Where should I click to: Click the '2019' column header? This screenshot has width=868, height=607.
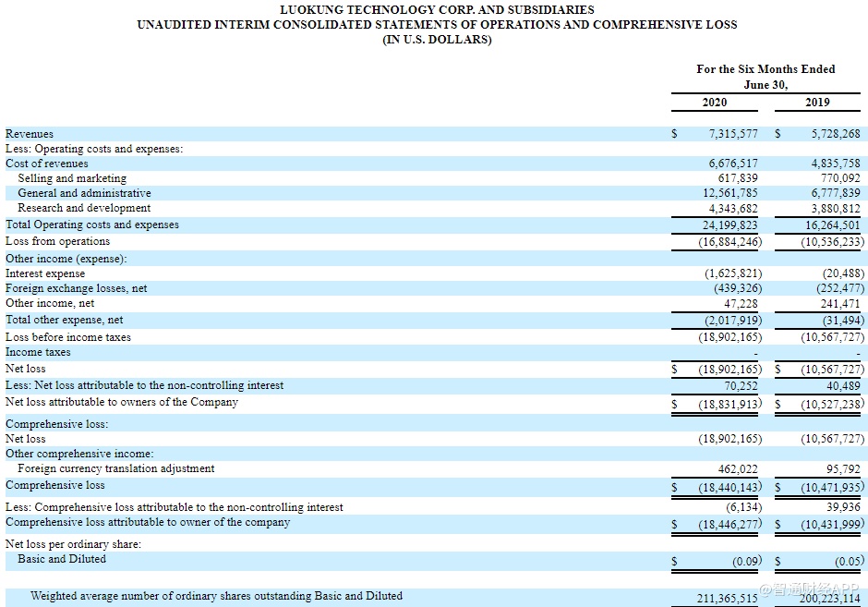tap(817, 103)
